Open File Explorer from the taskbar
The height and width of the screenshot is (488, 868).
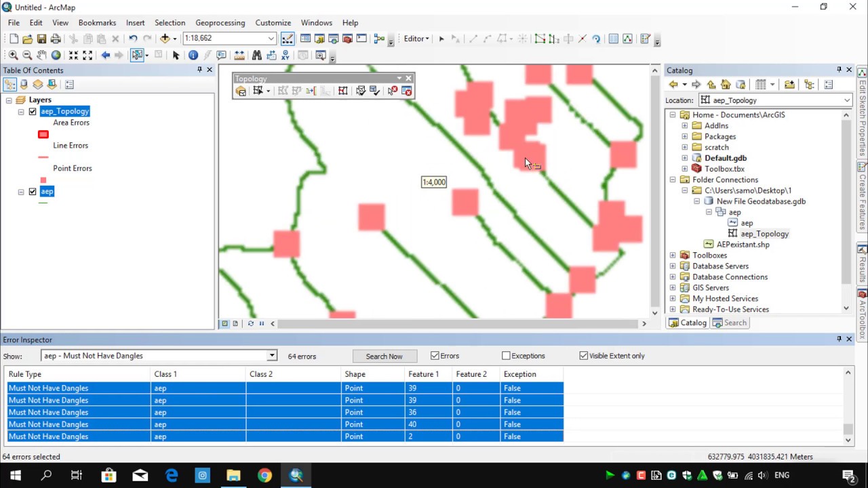click(233, 475)
